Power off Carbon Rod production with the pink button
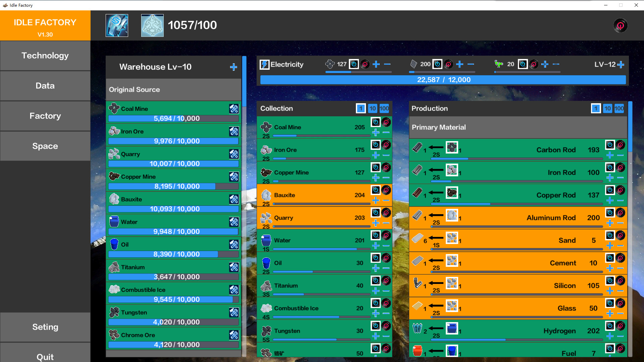 [620, 144]
